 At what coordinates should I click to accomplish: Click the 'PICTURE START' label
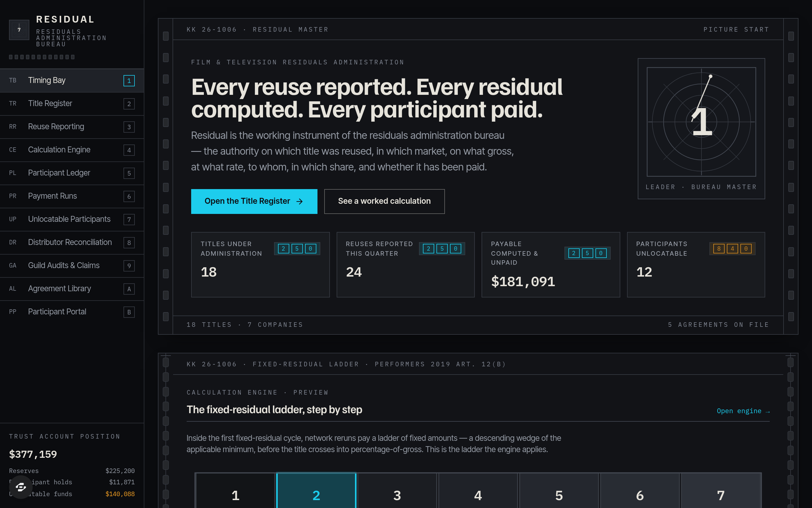(x=736, y=30)
